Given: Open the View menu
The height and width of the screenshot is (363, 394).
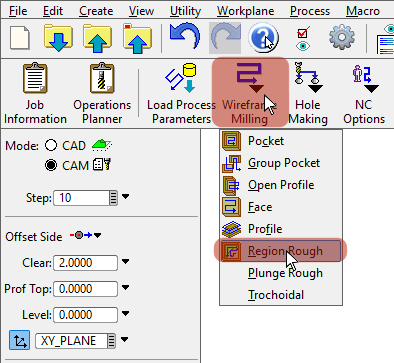Looking at the screenshot, I should (x=141, y=11).
